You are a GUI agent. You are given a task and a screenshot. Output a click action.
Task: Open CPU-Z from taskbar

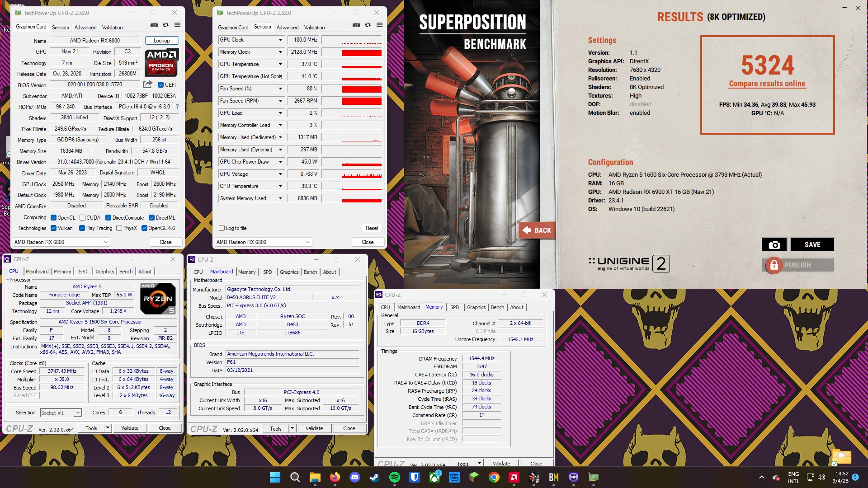tap(574, 477)
